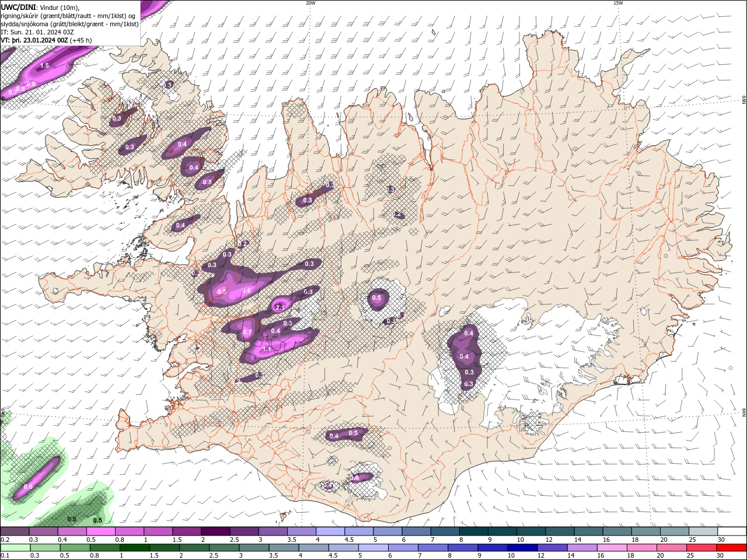Click upper legend white swatch between 25 and 30

pyautogui.click(x=703, y=531)
